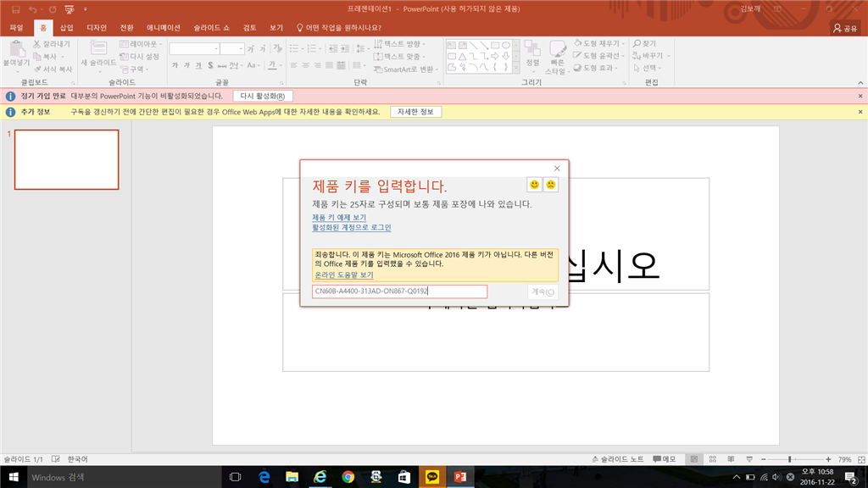The image size is (868, 488).
Task: Open KakaoTalk from the taskbar
Action: pyautogui.click(x=431, y=477)
